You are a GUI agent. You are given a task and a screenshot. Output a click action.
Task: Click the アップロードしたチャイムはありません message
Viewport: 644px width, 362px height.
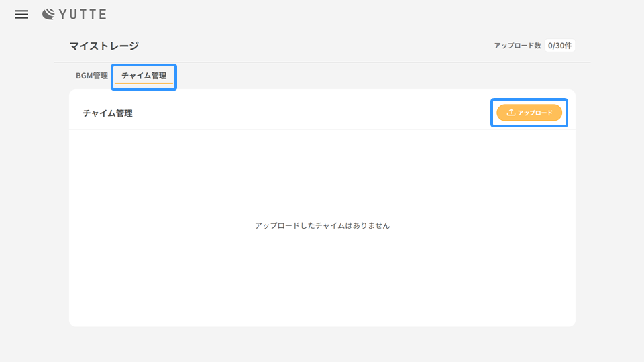point(322,225)
